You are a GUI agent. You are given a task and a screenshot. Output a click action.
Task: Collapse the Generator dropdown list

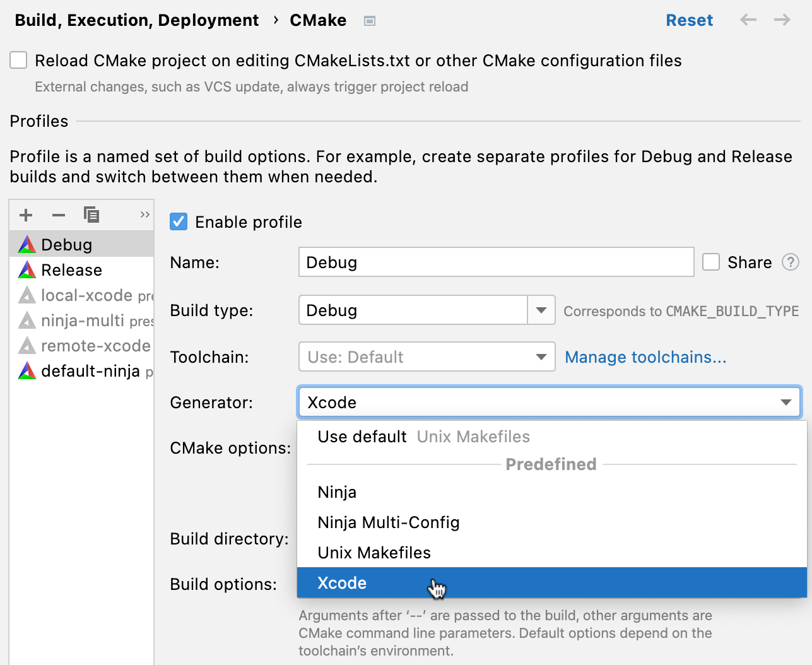(786, 402)
